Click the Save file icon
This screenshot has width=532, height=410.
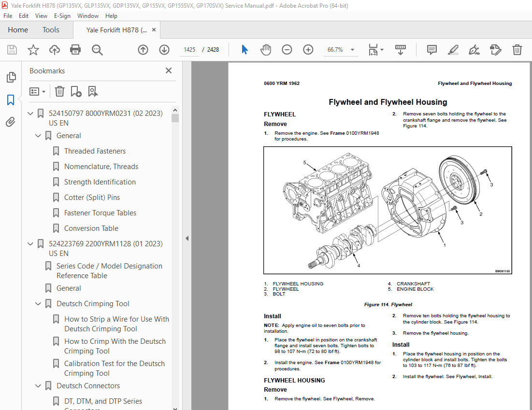tap(12, 50)
